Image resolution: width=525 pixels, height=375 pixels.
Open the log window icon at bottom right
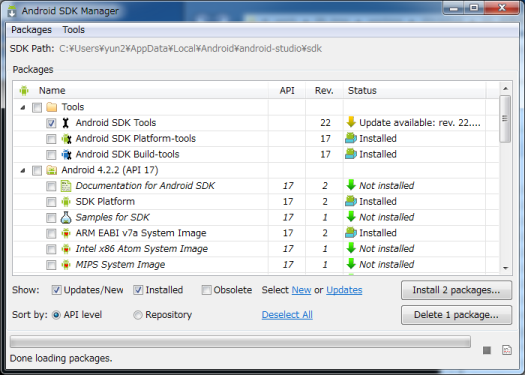coord(507,350)
